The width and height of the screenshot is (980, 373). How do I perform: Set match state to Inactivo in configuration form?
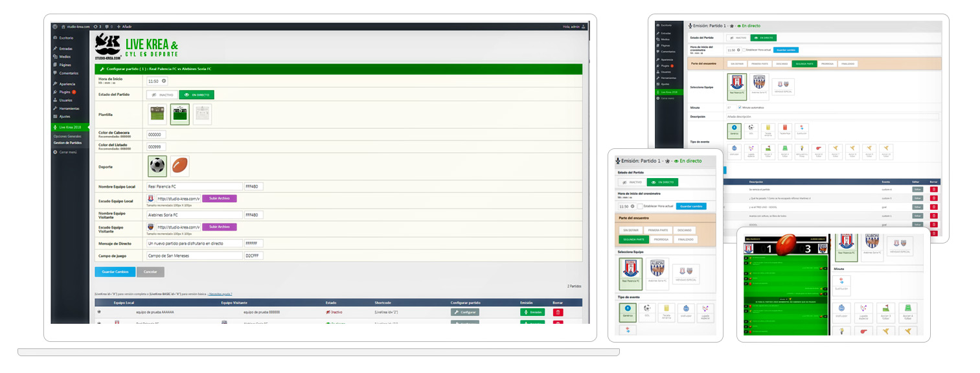point(161,95)
